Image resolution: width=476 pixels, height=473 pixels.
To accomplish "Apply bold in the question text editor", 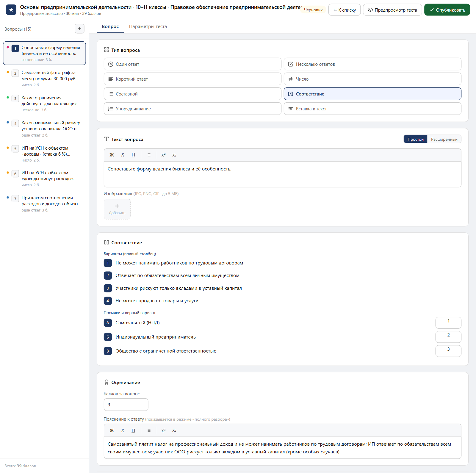I will (112, 155).
